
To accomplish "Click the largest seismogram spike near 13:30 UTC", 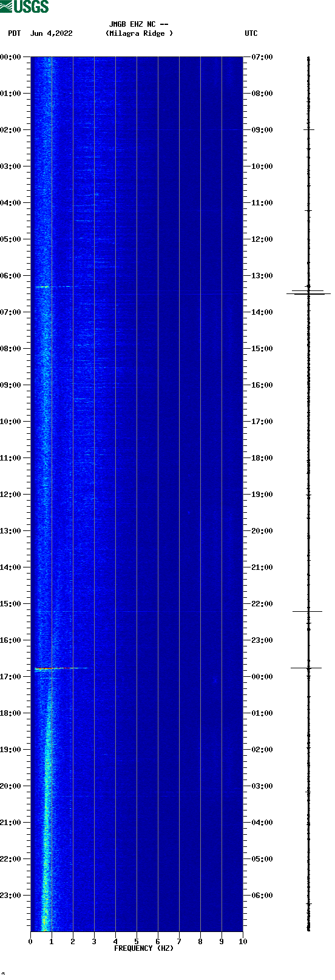I will coord(308,293).
